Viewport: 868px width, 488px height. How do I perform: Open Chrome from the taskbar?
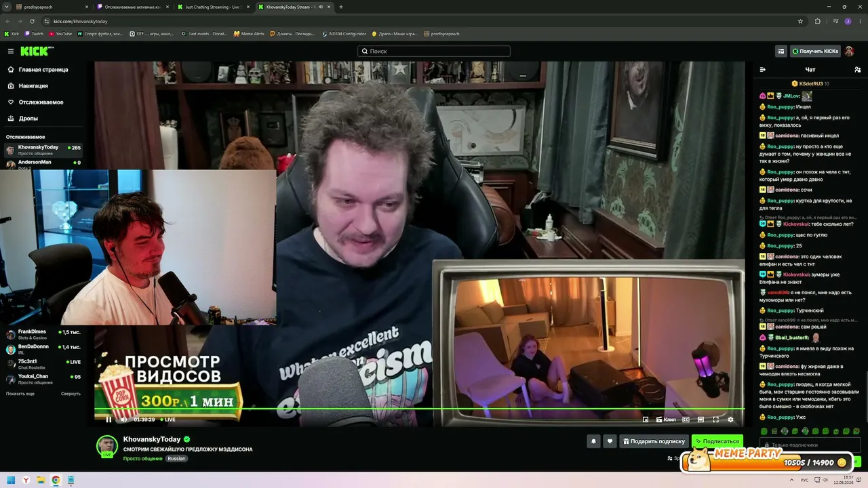(56, 481)
